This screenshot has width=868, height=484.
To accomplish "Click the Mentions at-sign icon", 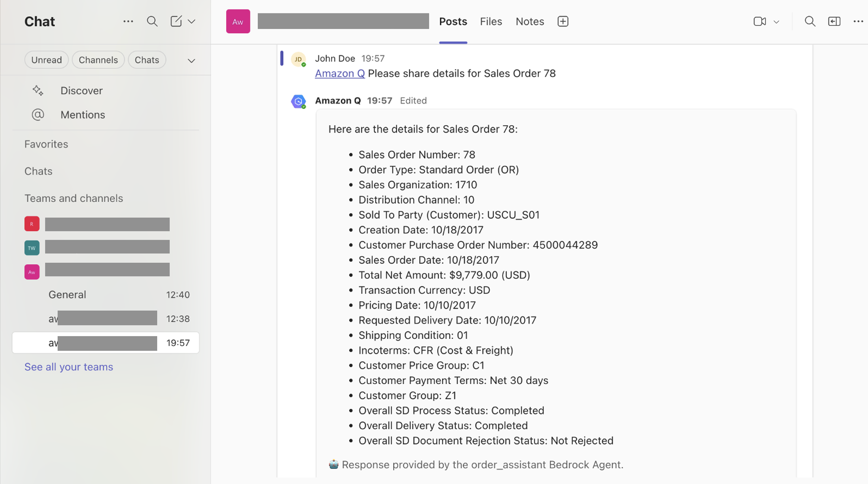I will (x=38, y=115).
